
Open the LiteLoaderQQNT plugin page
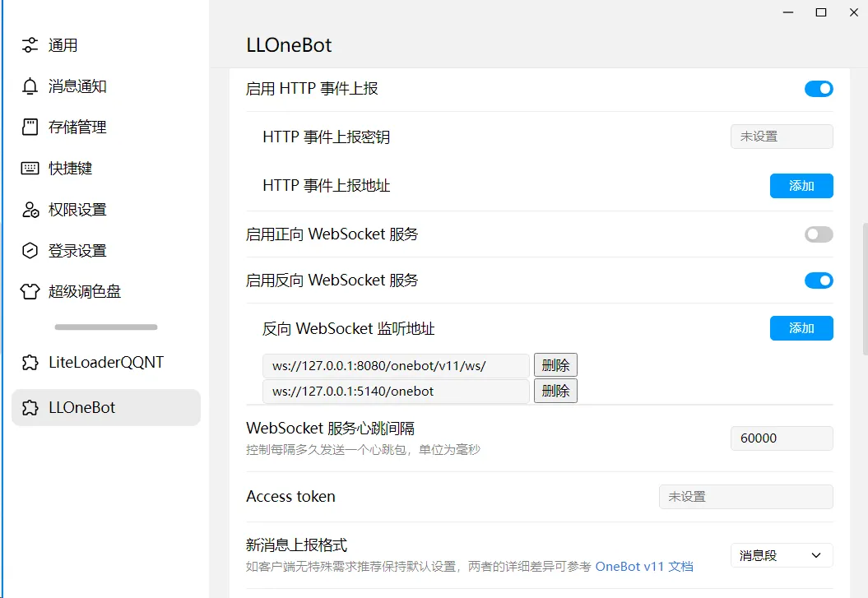pyautogui.click(x=106, y=363)
